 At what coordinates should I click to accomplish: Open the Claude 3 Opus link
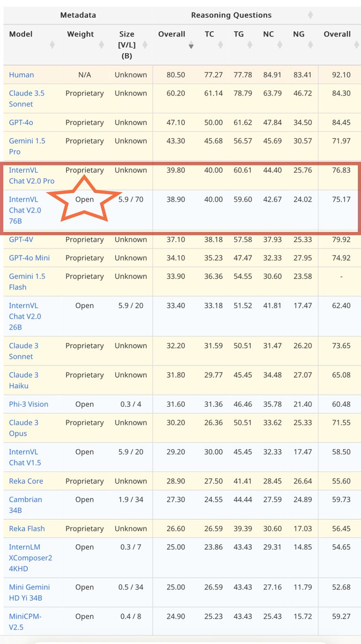24,428
